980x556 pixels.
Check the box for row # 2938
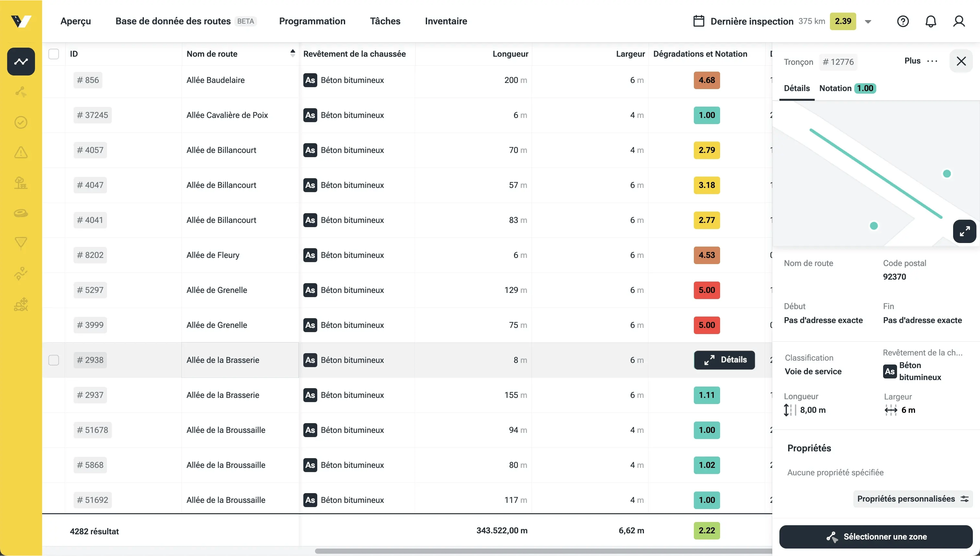[x=54, y=360]
